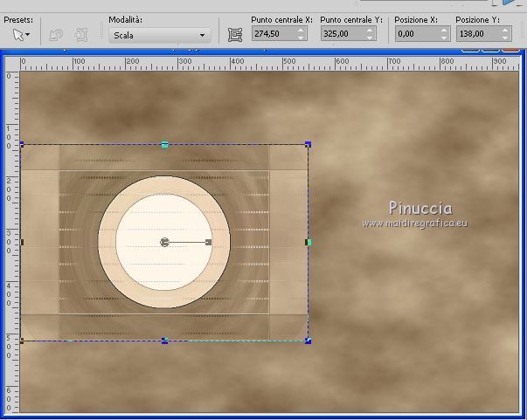527x420 pixels.
Task: Click the top-middle selection handle
Action: [x=164, y=145]
